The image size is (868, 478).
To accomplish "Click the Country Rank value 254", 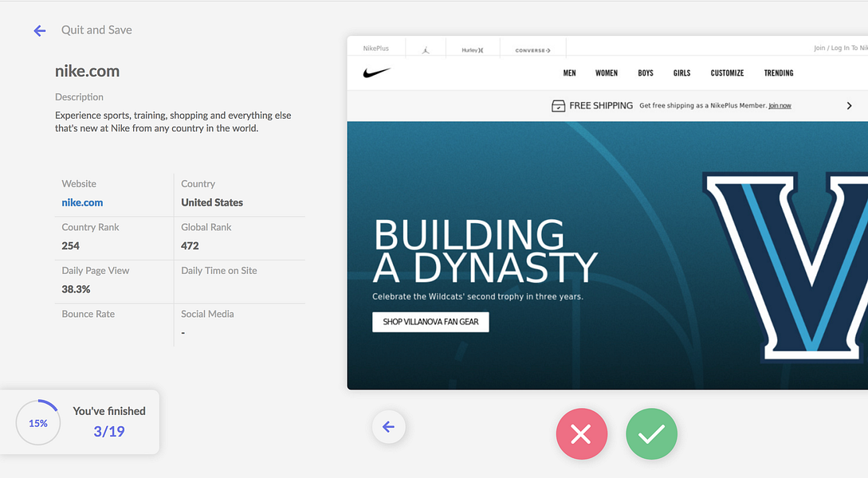I will (x=70, y=245).
